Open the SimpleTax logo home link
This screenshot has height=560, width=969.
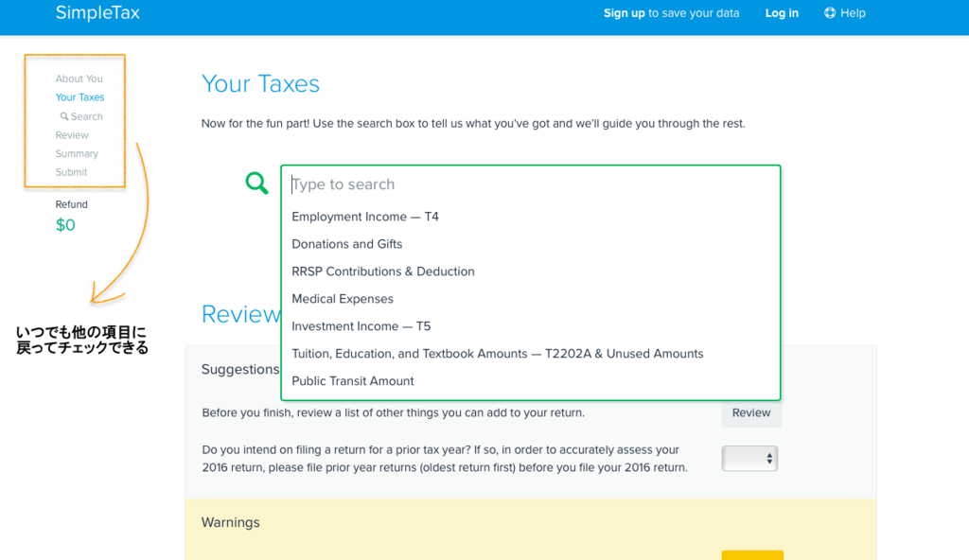click(97, 13)
